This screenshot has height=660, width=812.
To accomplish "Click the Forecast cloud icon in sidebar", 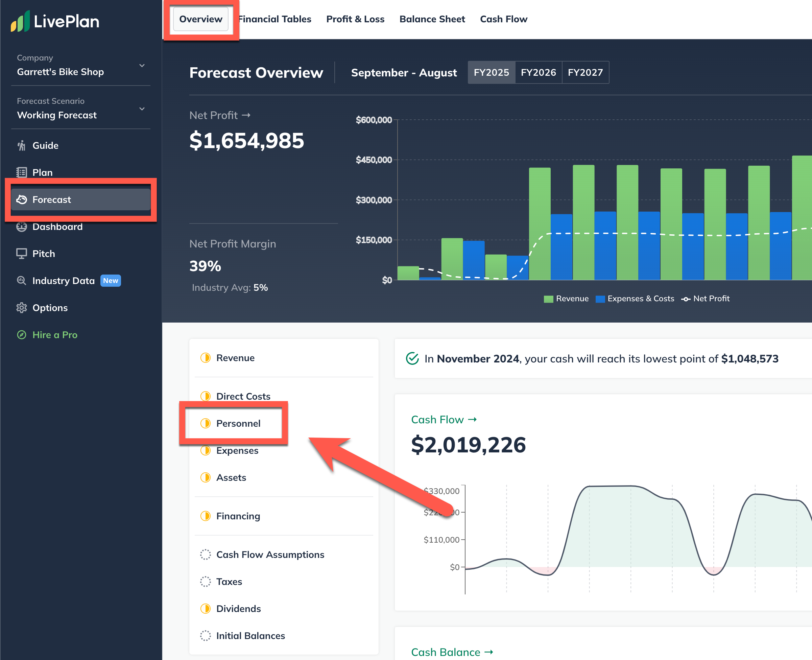I will [x=22, y=199].
